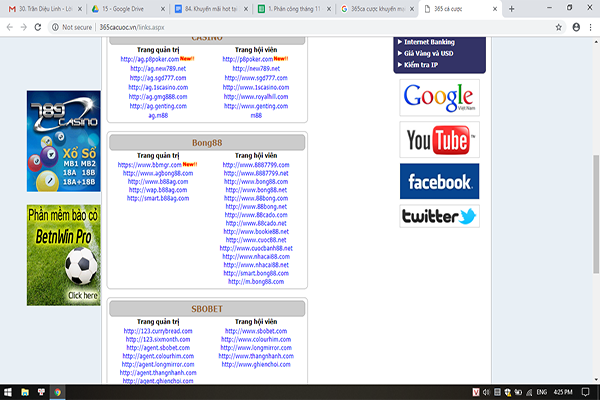The height and width of the screenshot is (400, 600).
Task: Open the http://www.88cado.com link
Action: pos(256,215)
